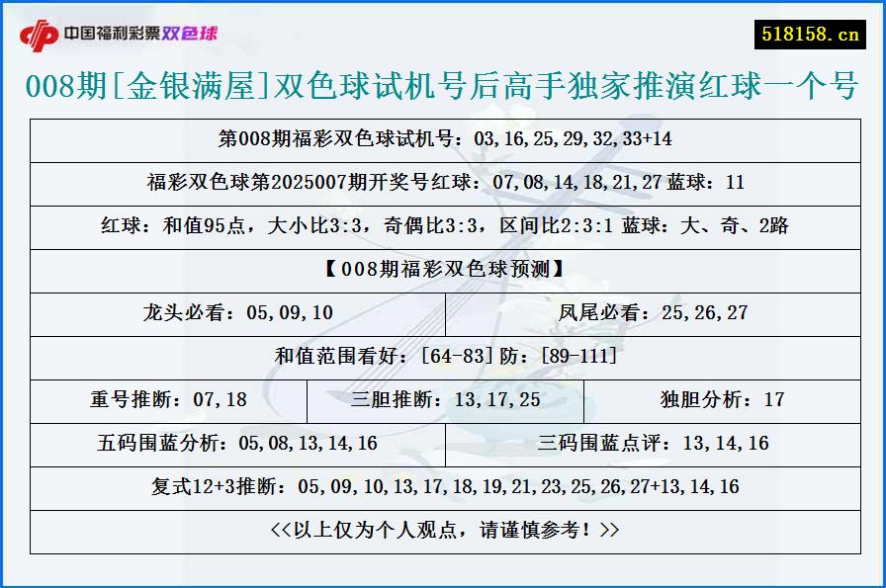Click the 中国福利彩票 brand icon

point(114,31)
